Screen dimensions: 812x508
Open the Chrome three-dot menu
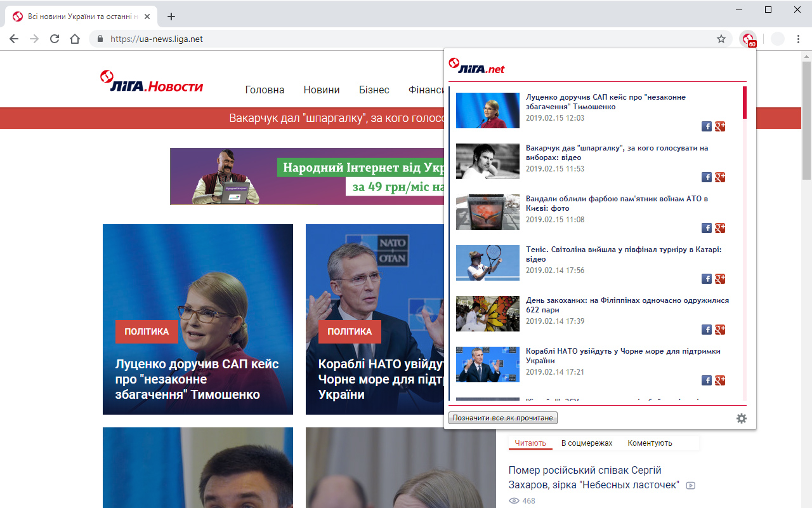pyautogui.click(x=798, y=39)
